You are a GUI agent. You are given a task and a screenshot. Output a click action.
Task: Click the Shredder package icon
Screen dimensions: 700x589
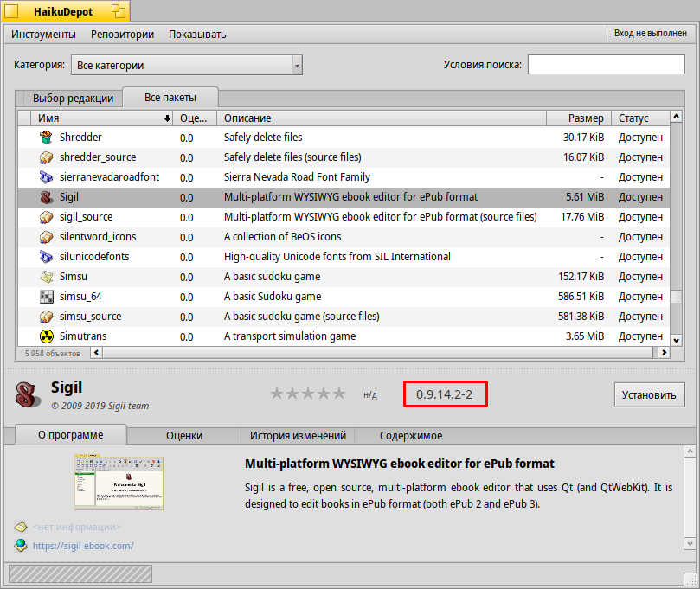point(46,138)
